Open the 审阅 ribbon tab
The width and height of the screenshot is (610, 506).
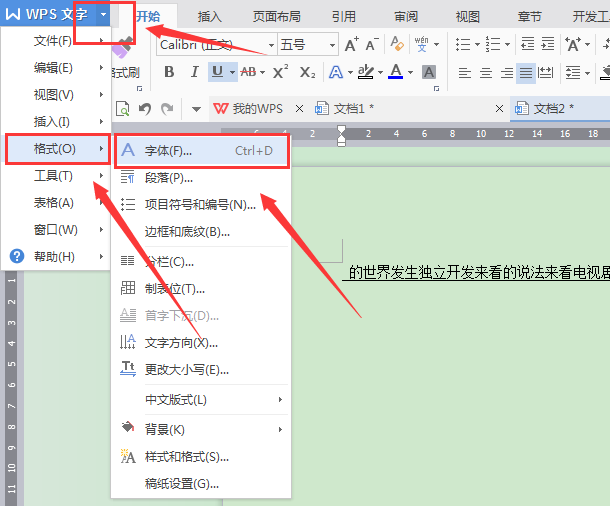[406, 17]
